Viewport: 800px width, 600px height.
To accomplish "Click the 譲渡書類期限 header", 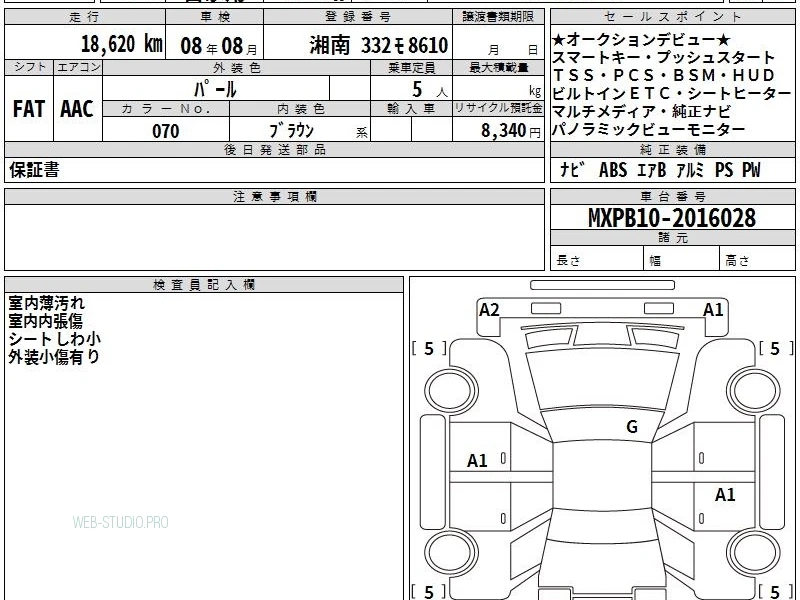I will 498,17.
